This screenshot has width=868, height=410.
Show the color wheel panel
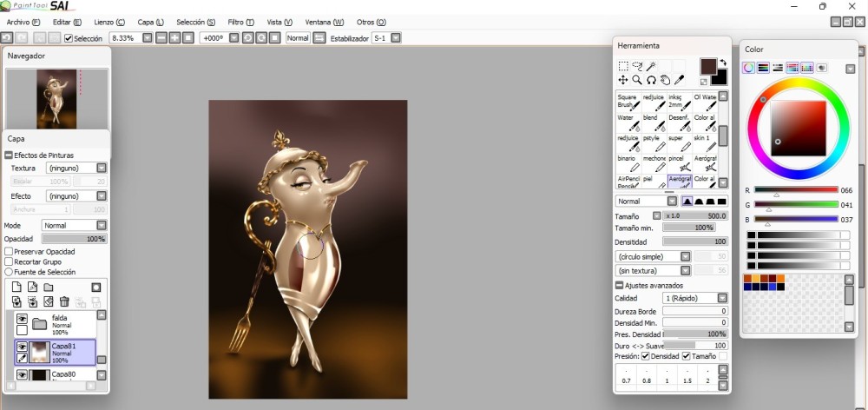(x=748, y=68)
